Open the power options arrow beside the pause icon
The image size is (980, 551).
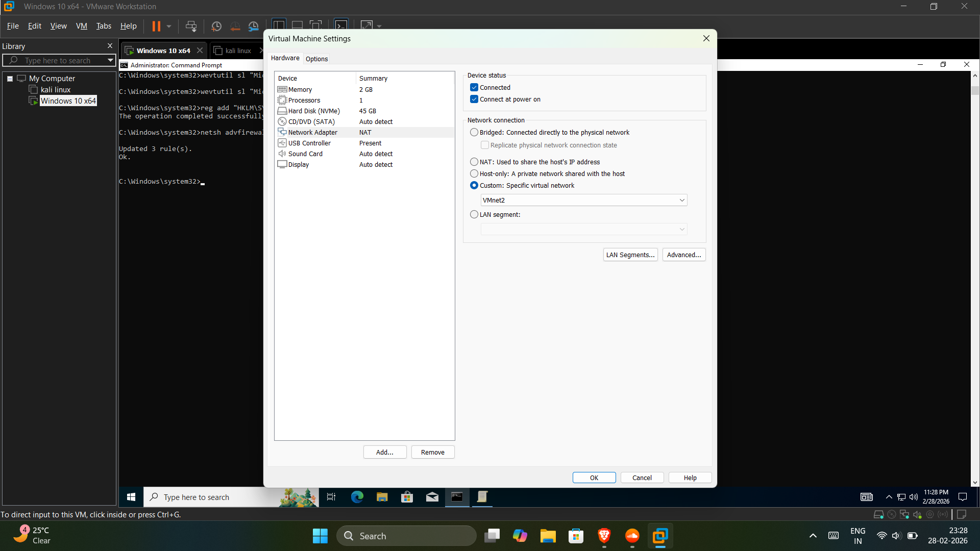pos(169,26)
